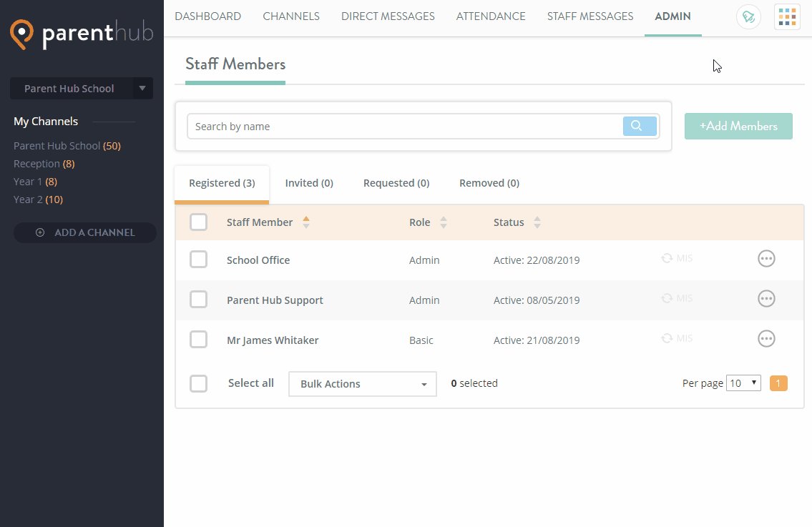Open the Admin menu

tap(672, 16)
